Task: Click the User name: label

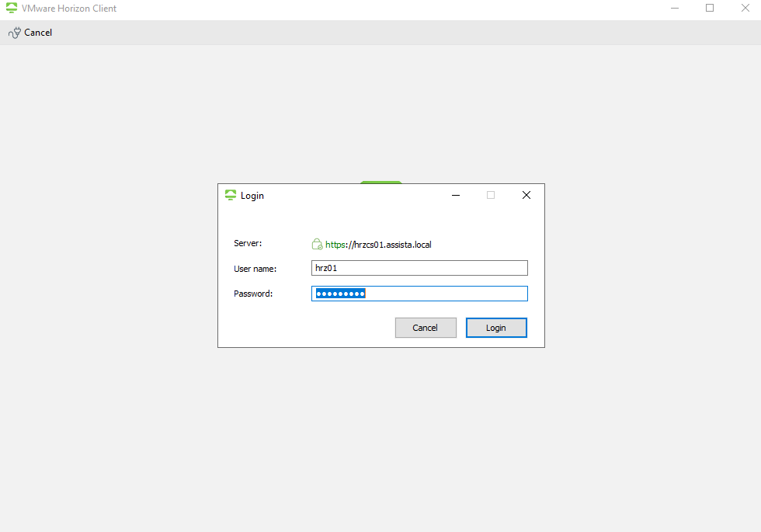Action: (255, 269)
